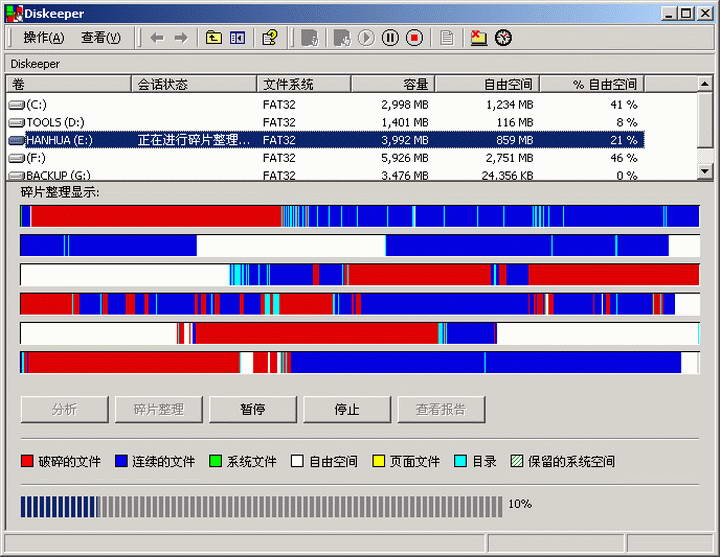Click the volume list scrollbar thumb
Screen dimensions: 720x557
tap(705, 120)
